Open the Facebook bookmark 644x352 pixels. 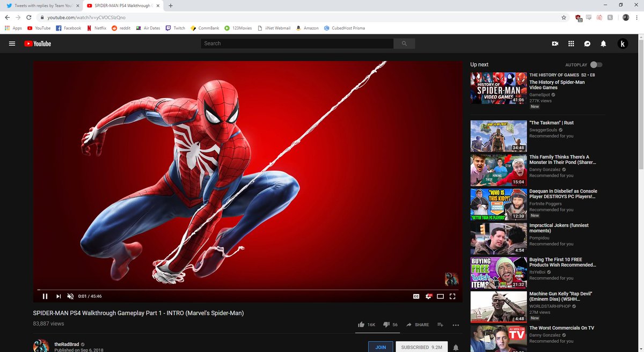tap(68, 28)
